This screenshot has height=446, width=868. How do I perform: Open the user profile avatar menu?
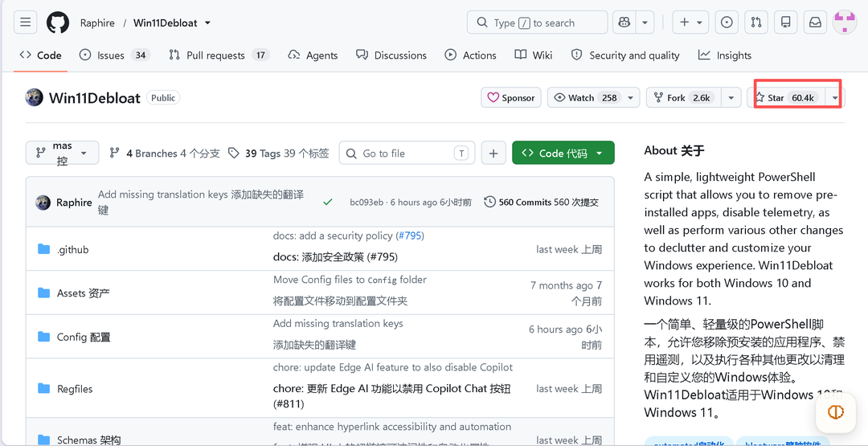point(845,23)
